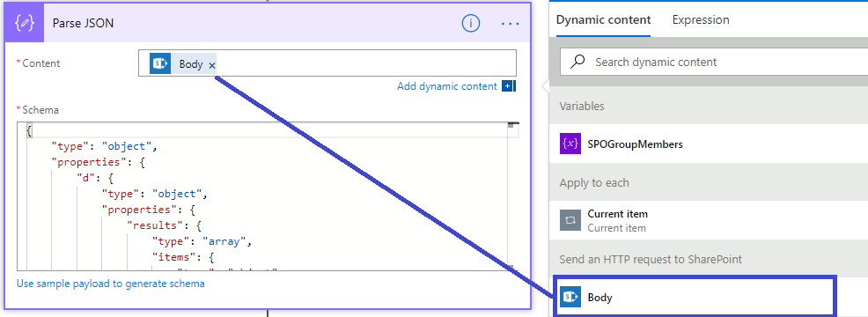Click the Variables section heading
868x317 pixels.
pos(582,106)
